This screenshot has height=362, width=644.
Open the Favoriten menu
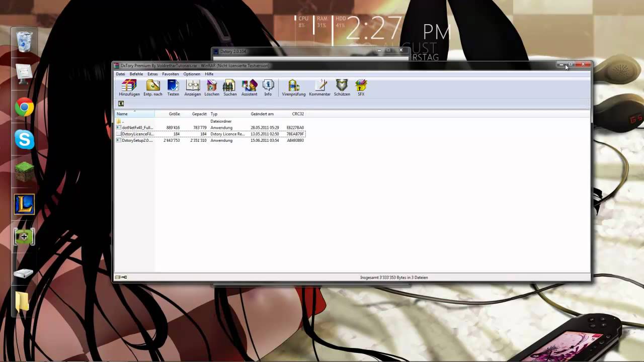click(x=170, y=74)
